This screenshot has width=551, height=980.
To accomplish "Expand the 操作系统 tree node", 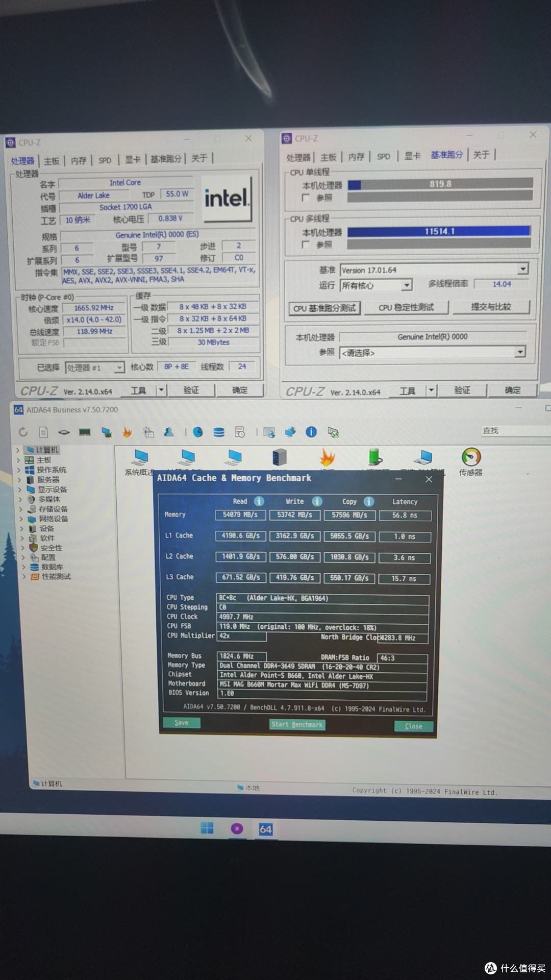I will pyautogui.click(x=19, y=470).
